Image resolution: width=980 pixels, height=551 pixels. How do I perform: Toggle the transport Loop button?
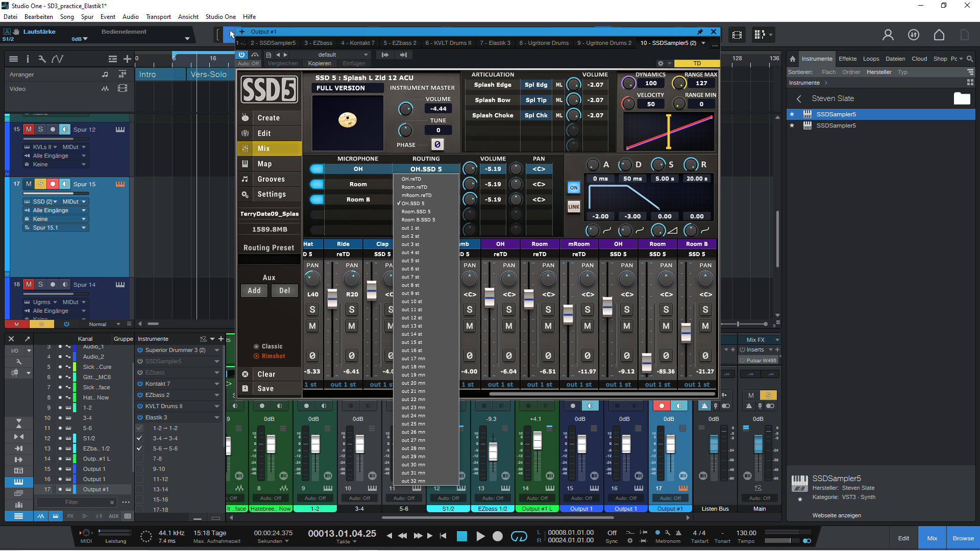coord(519,536)
